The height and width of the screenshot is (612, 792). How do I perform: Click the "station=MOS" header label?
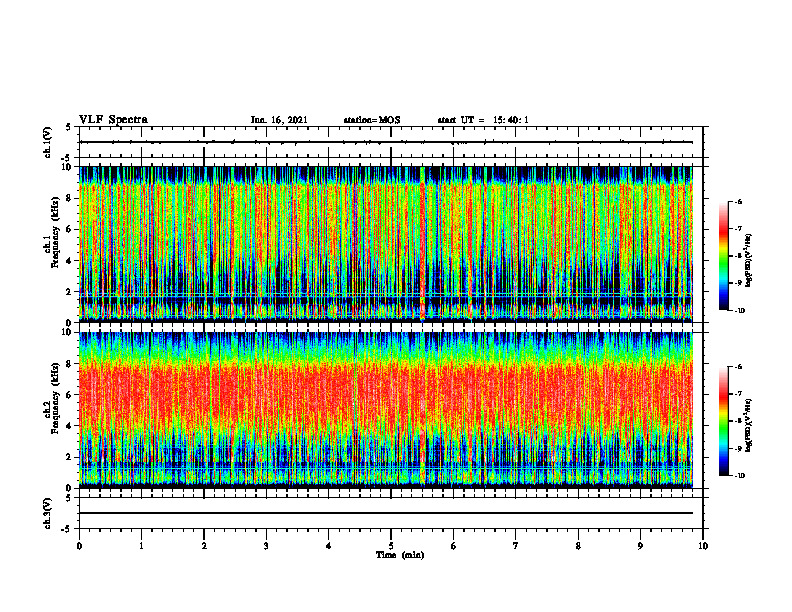[x=372, y=120]
